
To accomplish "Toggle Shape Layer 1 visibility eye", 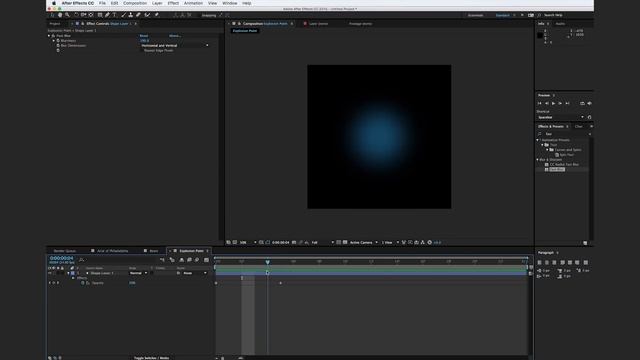I will point(50,273).
